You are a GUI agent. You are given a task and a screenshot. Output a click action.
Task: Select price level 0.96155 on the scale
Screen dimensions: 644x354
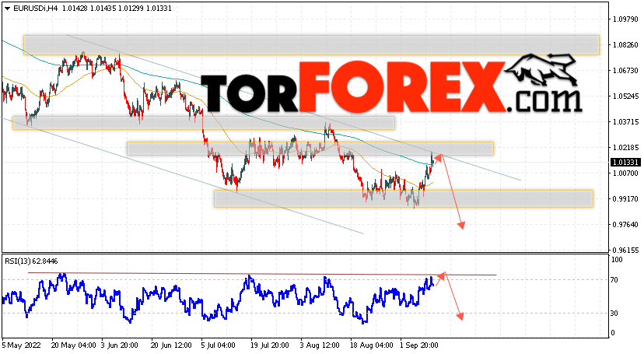pos(625,250)
